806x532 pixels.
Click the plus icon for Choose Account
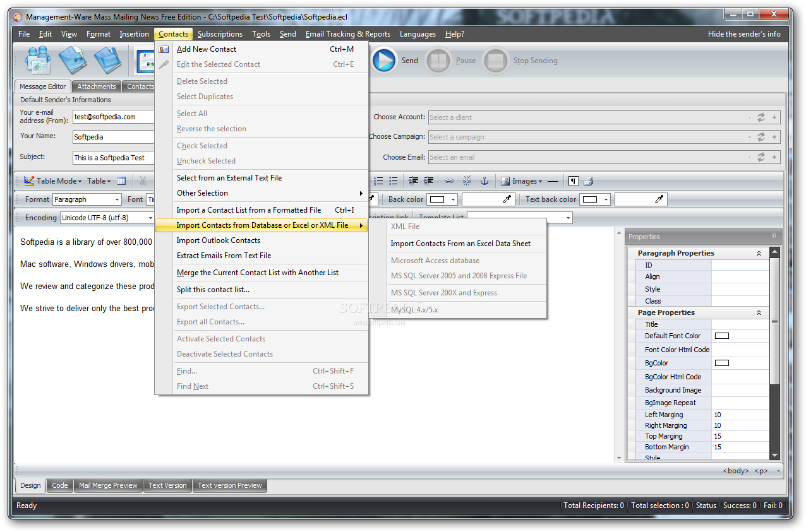click(774, 117)
